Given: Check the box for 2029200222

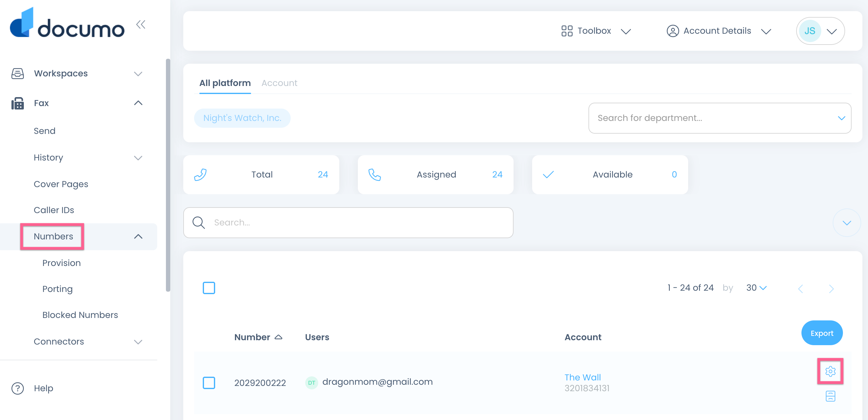Looking at the screenshot, I should point(209,383).
